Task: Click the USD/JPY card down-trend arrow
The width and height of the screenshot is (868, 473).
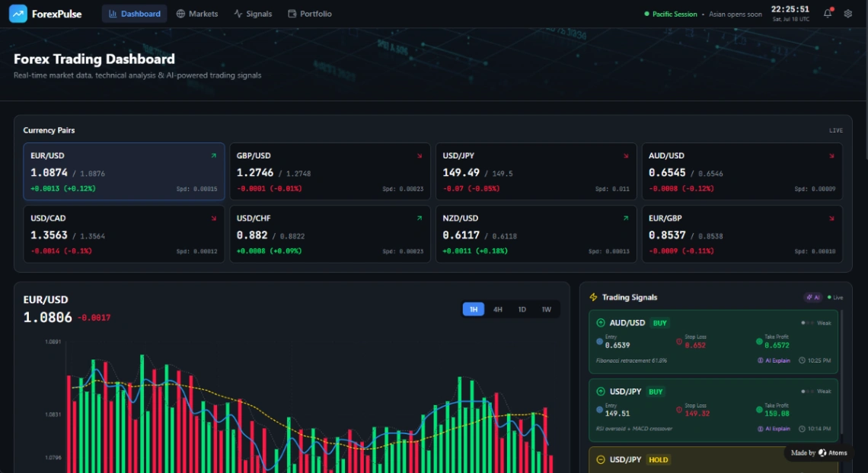Action: (x=626, y=155)
